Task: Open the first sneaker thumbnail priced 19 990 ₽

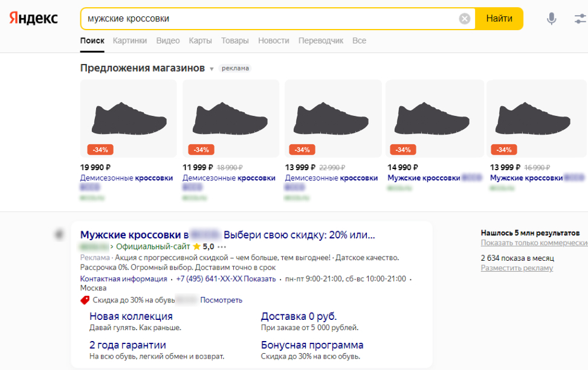Action: coord(128,119)
